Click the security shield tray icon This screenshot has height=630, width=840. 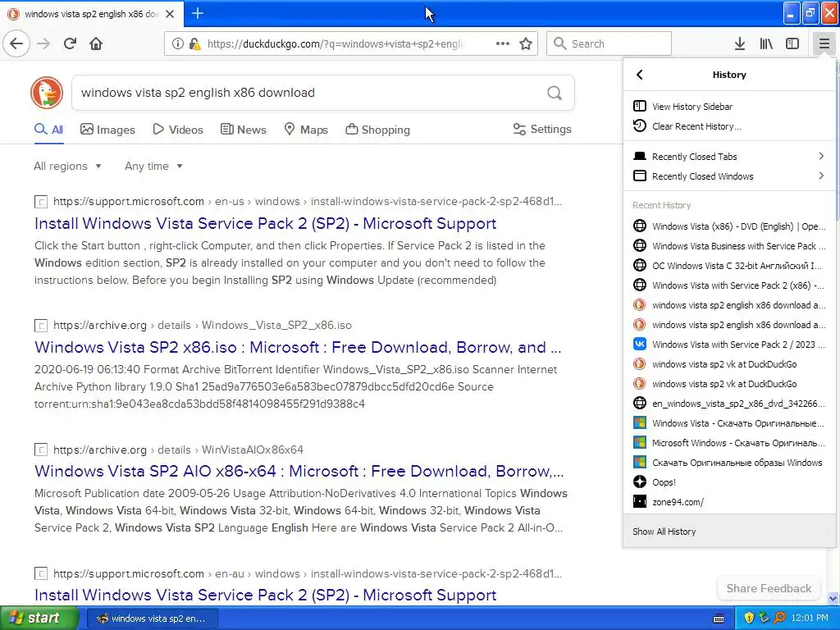[749, 619]
